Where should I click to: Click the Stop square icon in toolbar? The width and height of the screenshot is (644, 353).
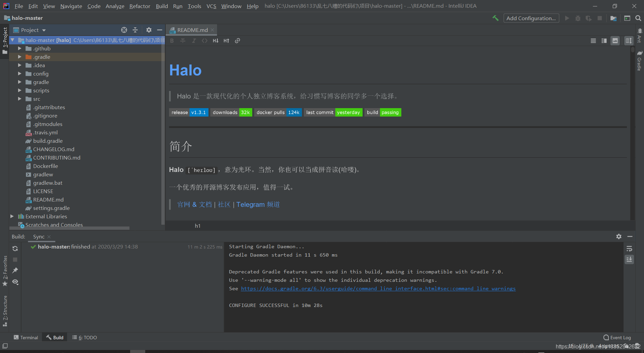[x=600, y=18]
